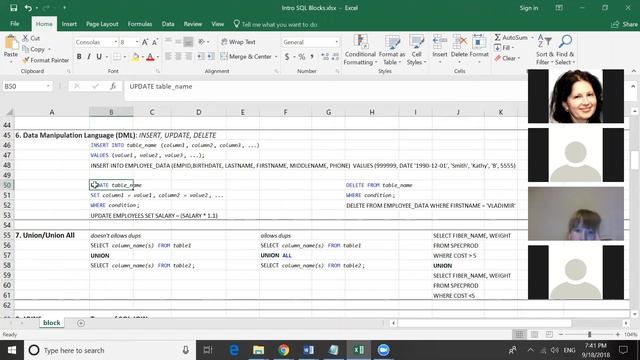Apply accounting dollar format
This screenshot has width=640, height=360.
point(287,57)
